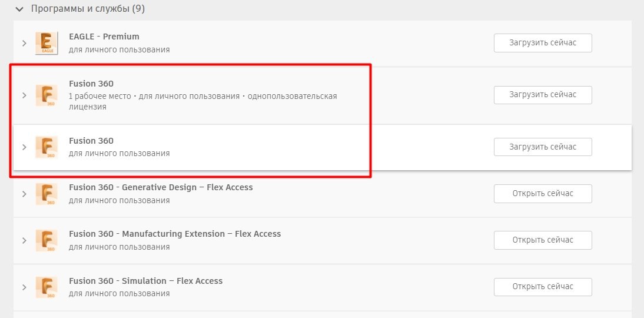Click the '1 рабочее место' license description text
The width and height of the screenshot is (644, 318).
click(203, 101)
